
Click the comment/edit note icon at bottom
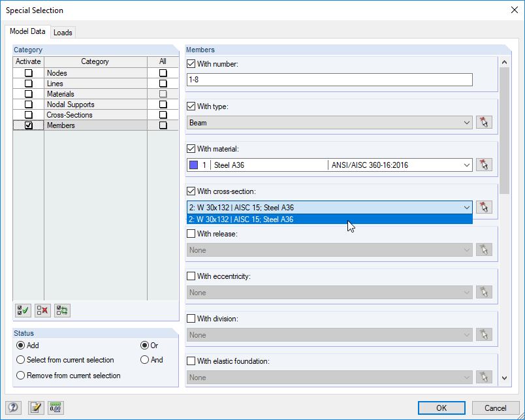tap(36, 408)
